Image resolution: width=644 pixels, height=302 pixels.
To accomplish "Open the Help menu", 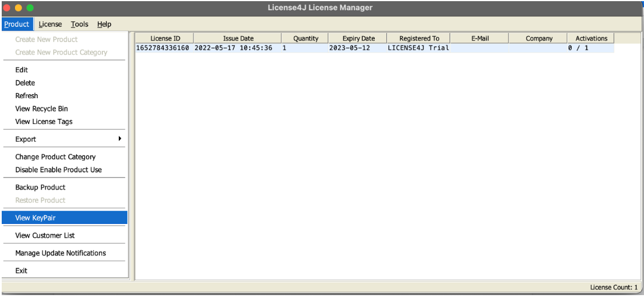I will click(x=104, y=24).
